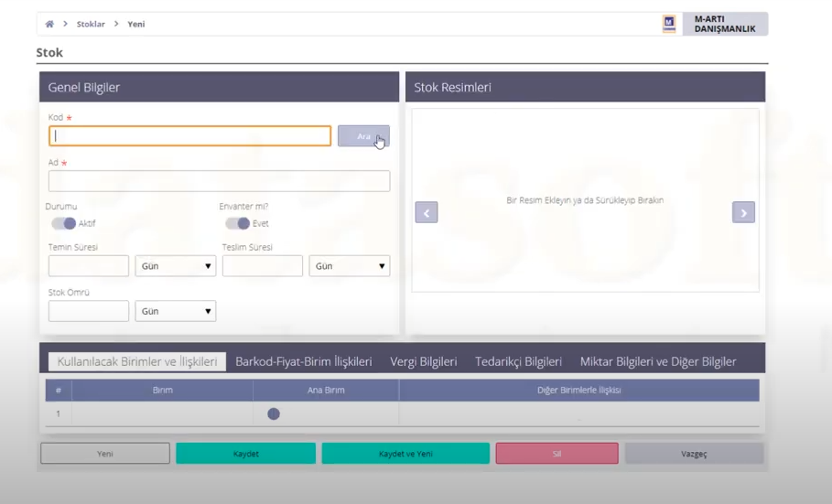Click the M-ARTI company logo icon
The height and width of the screenshot is (504, 832).
pos(669,24)
